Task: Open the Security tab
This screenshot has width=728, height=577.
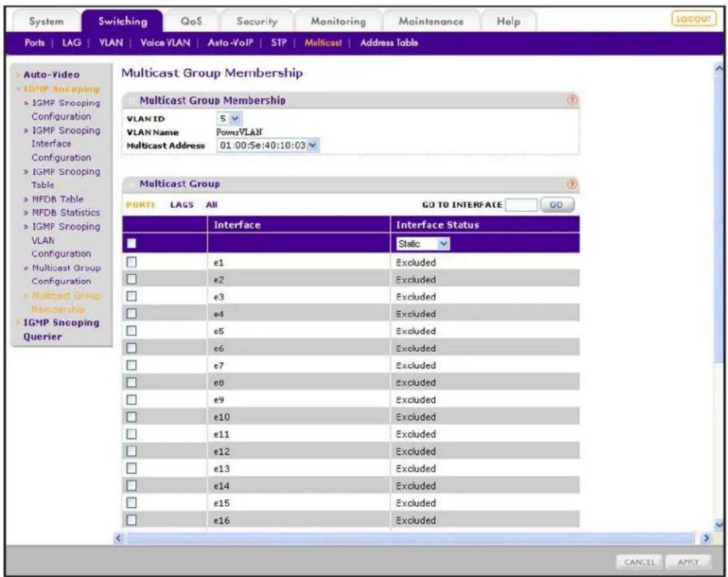Action: [257, 21]
